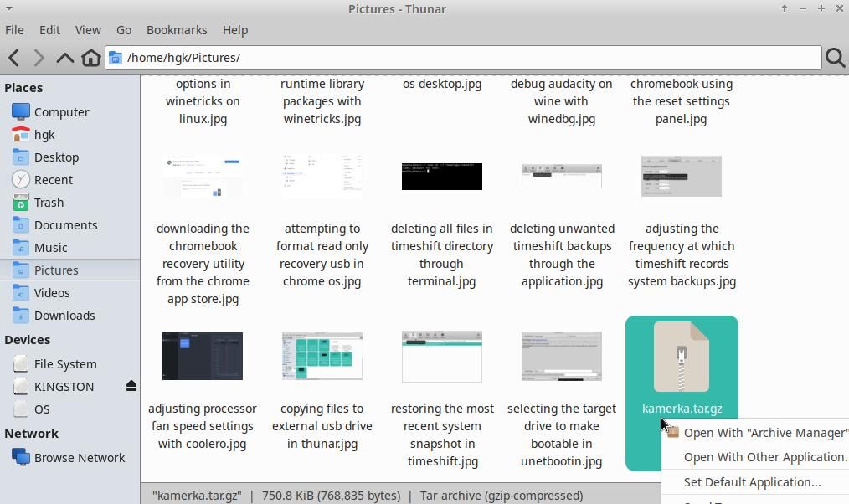The image size is (849, 504).
Task: Open the Downloads folder in sidebar
Action: pyautogui.click(x=64, y=315)
